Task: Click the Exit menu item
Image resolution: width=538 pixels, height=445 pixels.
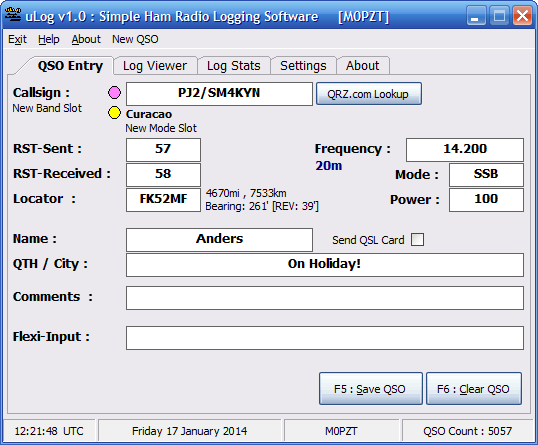Action: [x=17, y=39]
